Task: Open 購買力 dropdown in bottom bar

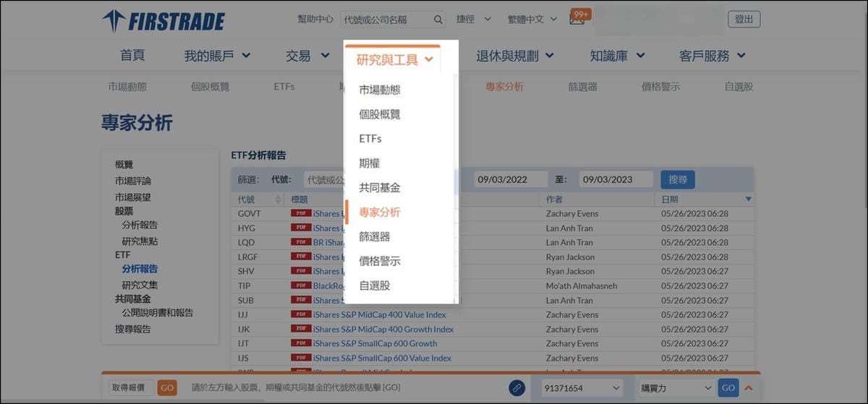Action: pyautogui.click(x=676, y=388)
